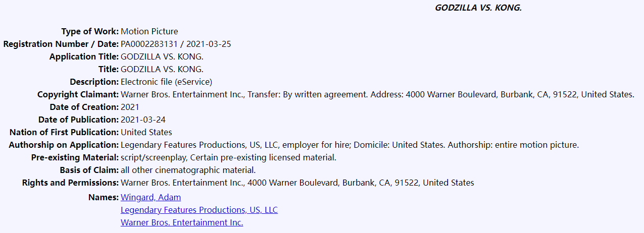Screen dimensions: 644x233
Task: Click the Motion Picture type value
Action: coord(150,31)
